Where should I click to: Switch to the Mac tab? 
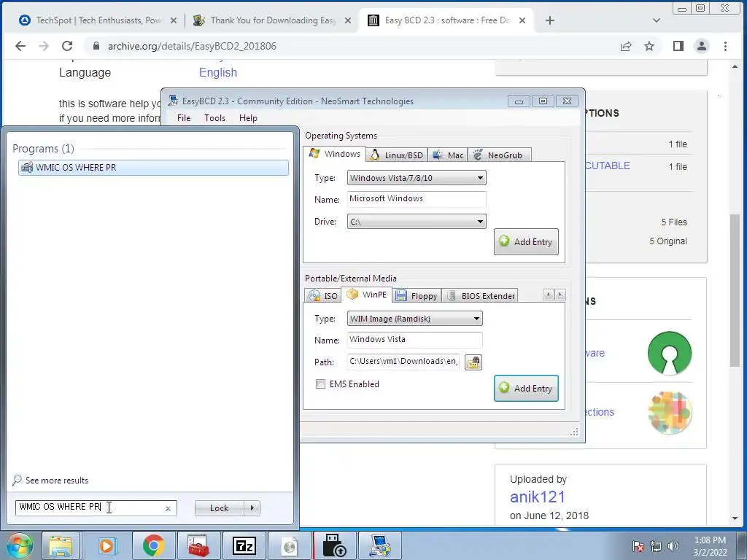448,155
